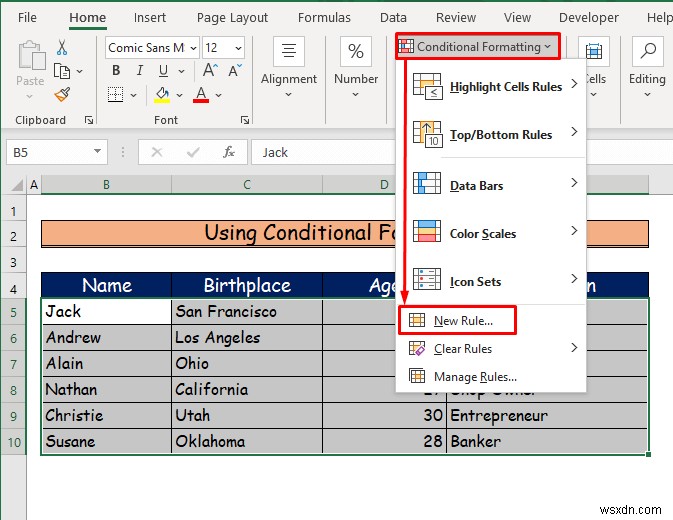Open Clear Rules submenu

coord(491,348)
